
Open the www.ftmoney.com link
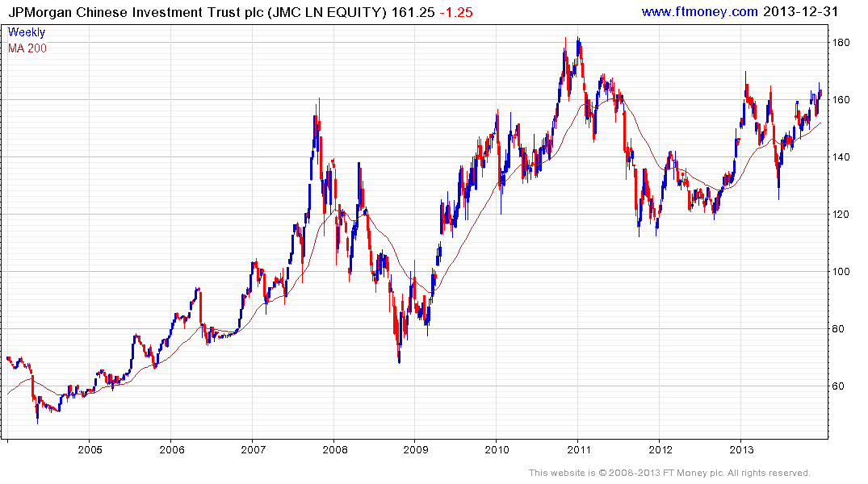click(x=700, y=11)
